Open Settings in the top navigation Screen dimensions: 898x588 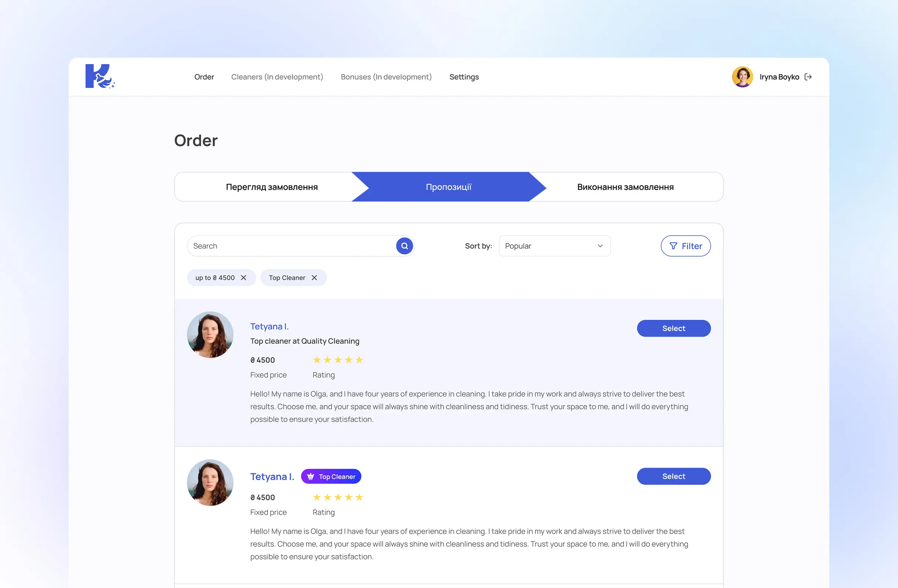tap(464, 77)
